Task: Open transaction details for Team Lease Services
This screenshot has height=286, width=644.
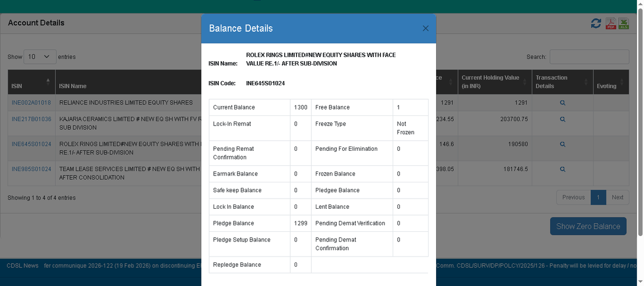Action: pos(563,169)
